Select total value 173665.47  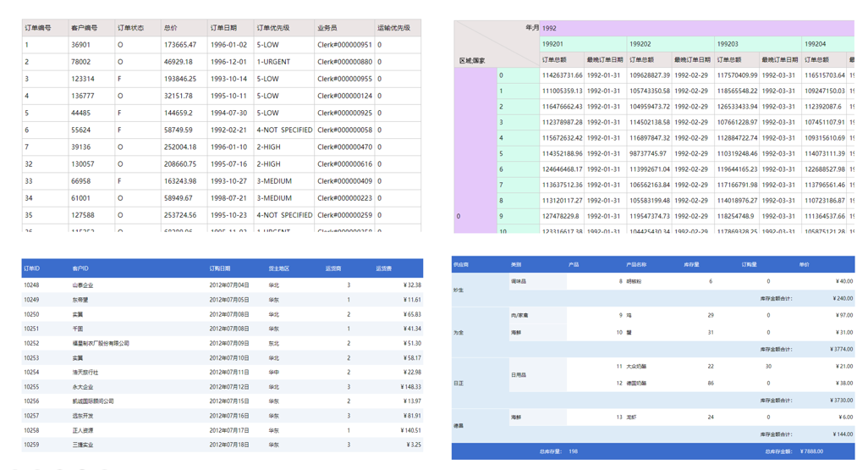(x=180, y=45)
